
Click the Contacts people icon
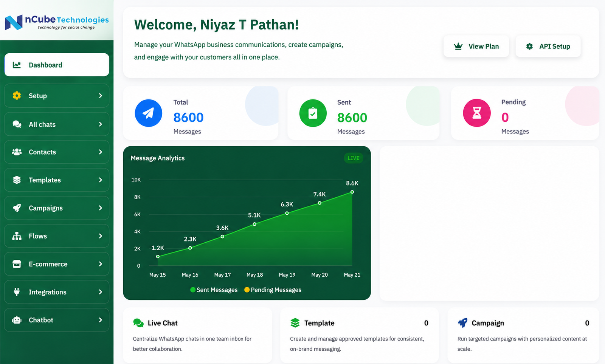coord(17,152)
